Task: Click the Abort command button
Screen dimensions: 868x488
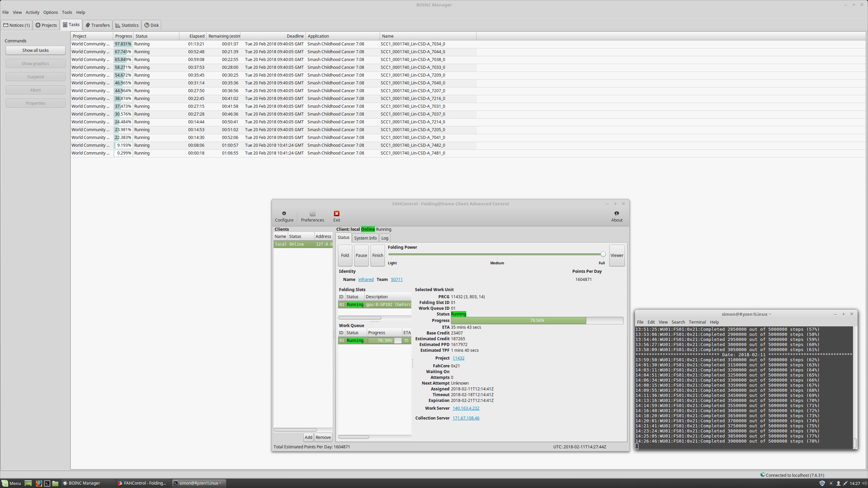Action: (35, 90)
